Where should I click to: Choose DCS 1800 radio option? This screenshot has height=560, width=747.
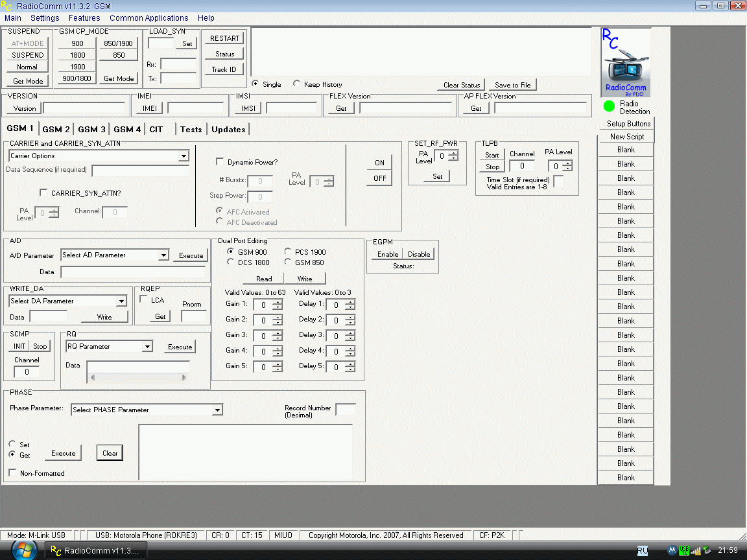231,262
